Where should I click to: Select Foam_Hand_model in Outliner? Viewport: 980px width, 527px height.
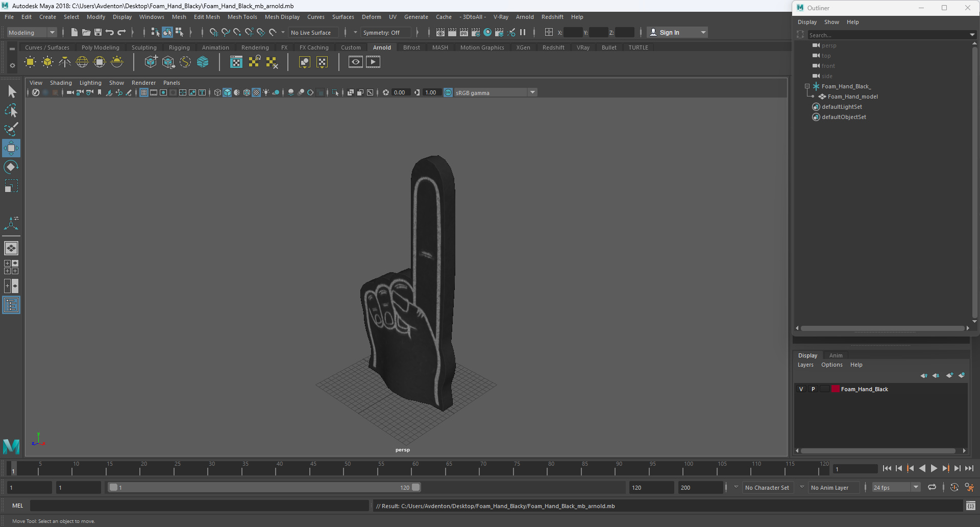click(x=852, y=97)
